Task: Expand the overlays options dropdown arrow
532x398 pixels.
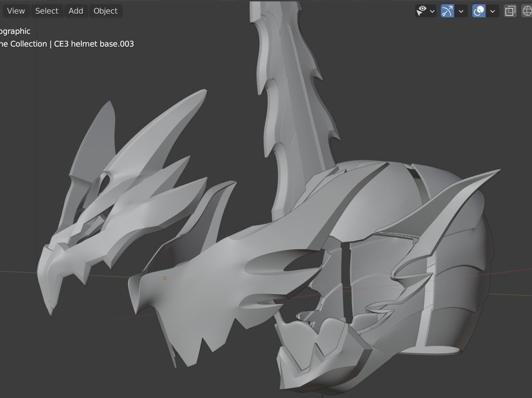Action: (x=493, y=11)
